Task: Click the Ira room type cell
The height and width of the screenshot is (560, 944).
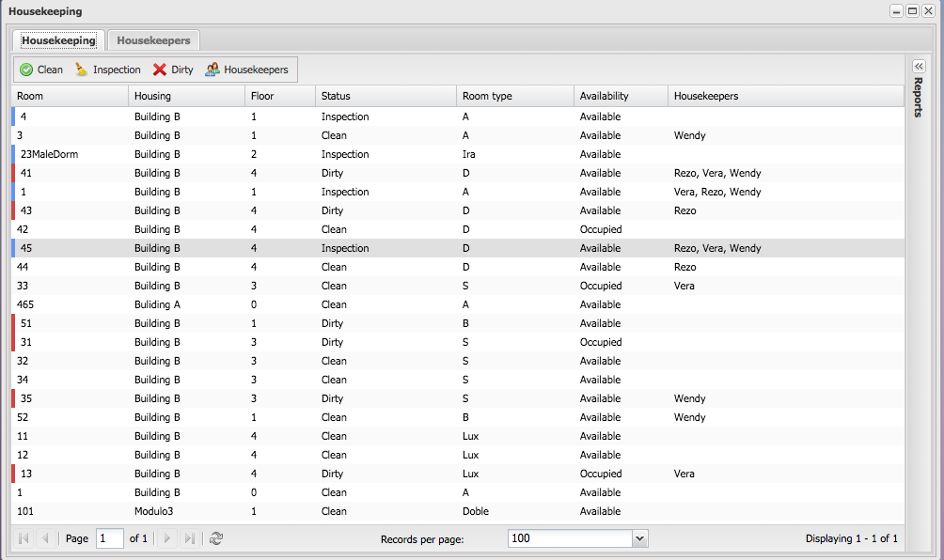Action: [469, 154]
